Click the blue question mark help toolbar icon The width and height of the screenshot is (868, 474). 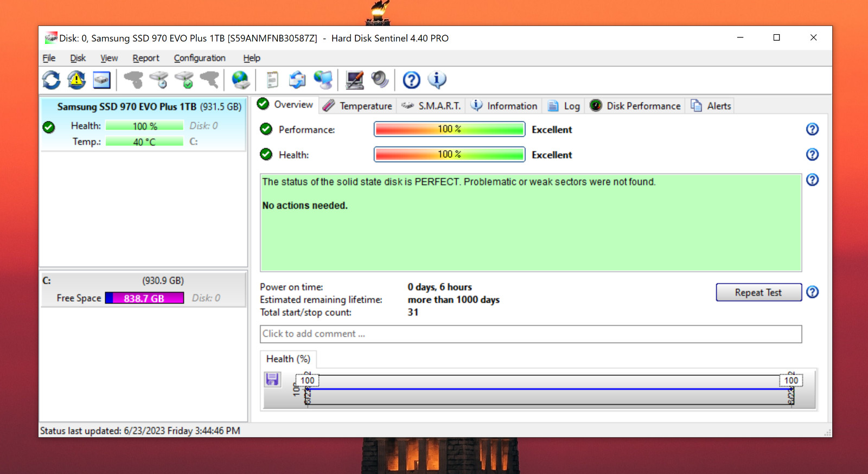click(x=411, y=80)
